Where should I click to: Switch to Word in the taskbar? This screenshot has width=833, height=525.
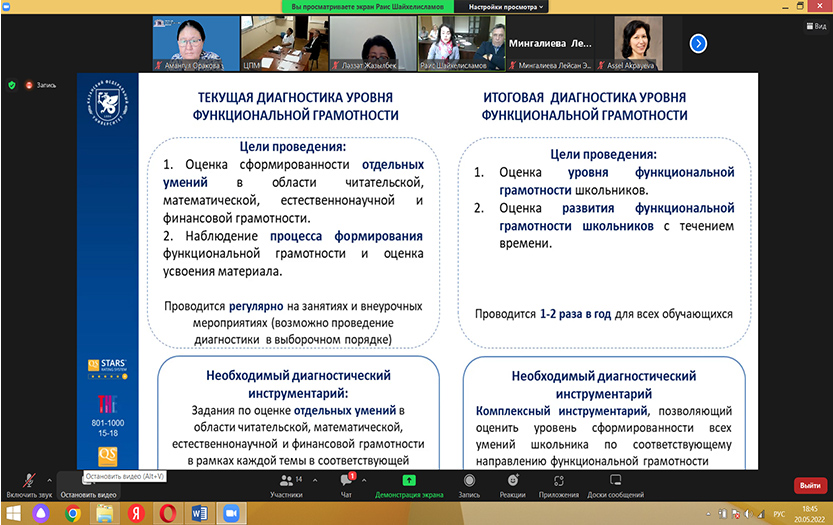pos(197,512)
